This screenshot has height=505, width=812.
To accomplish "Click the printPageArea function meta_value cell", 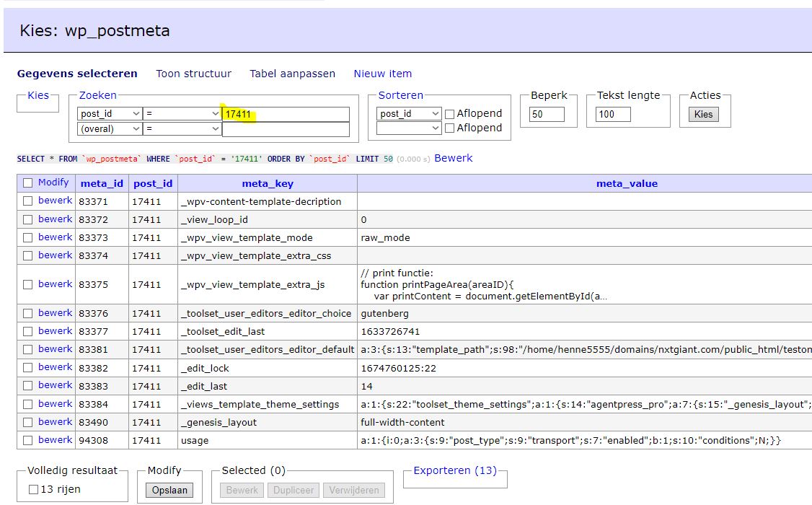I will (x=585, y=284).
